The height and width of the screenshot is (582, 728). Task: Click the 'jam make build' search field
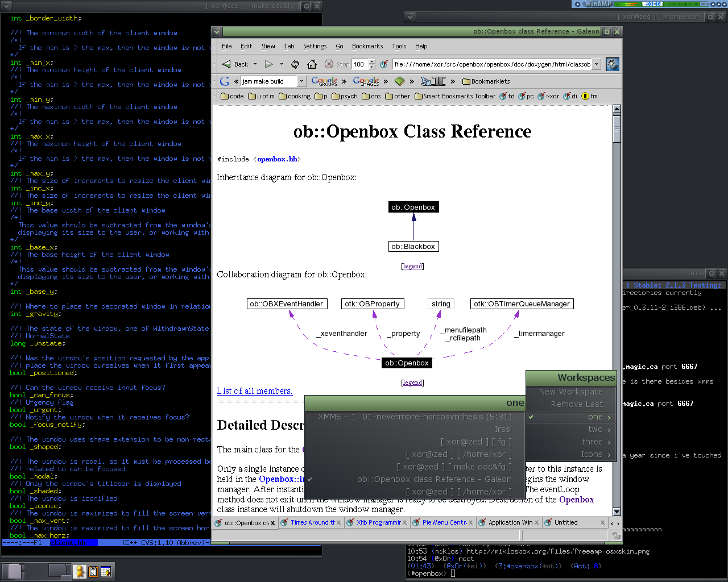click(269, 81)
